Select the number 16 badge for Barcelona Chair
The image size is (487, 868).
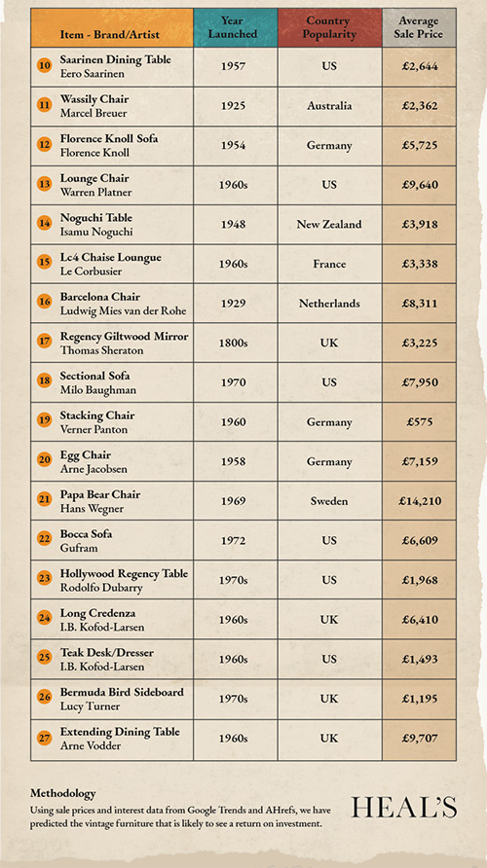coord(45,303)
